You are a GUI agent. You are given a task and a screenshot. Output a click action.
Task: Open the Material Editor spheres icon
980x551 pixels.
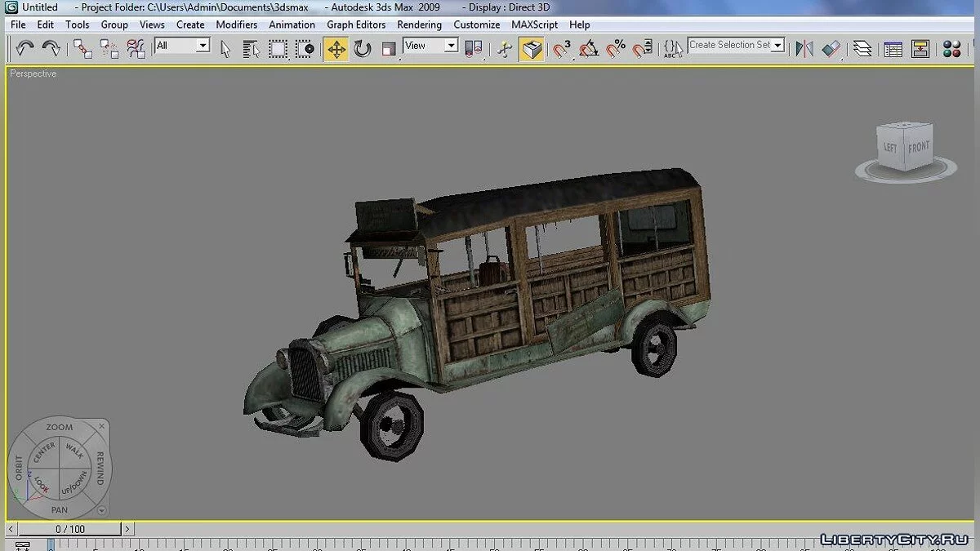951,49
